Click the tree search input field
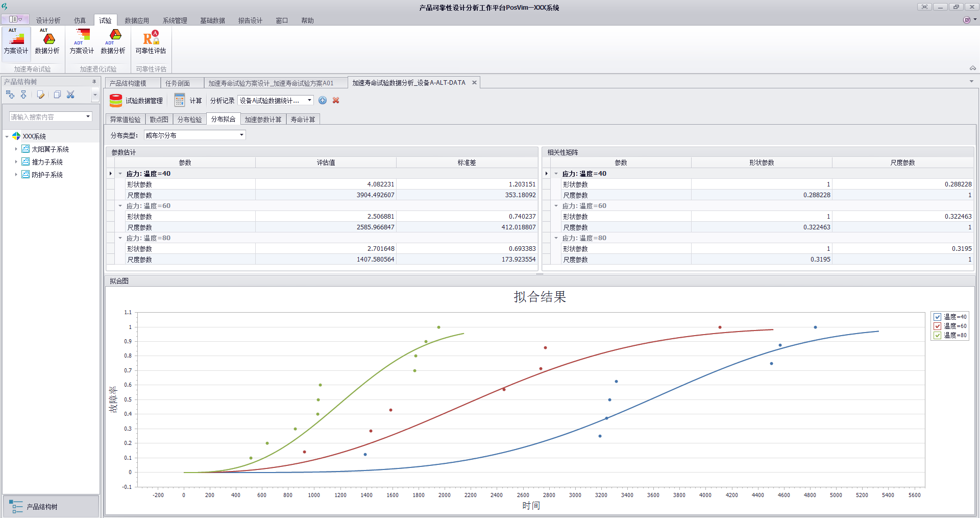The width and height of the screenshot is (980, 518). click(x=47, y=117)
